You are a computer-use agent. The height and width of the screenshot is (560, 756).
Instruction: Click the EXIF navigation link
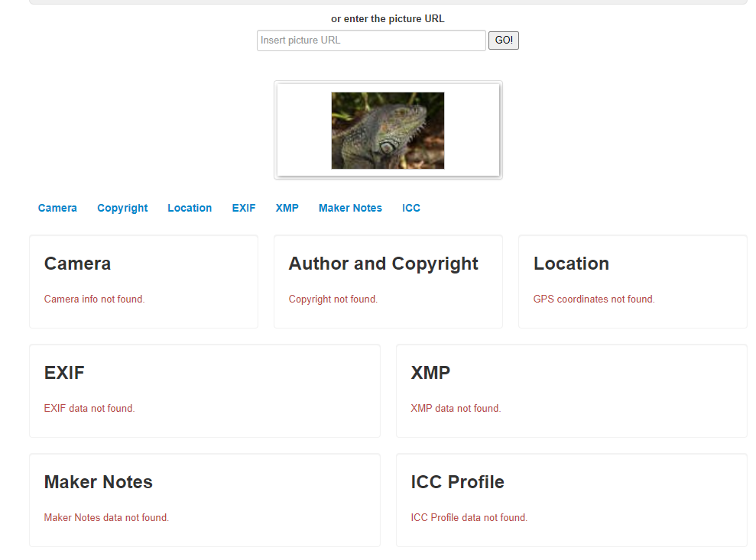point(244,208)
